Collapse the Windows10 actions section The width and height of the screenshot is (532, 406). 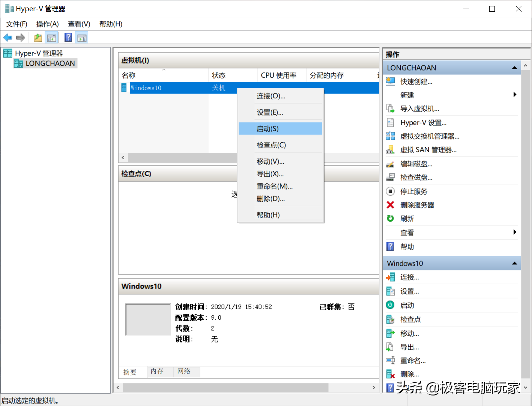pos(514,263)
